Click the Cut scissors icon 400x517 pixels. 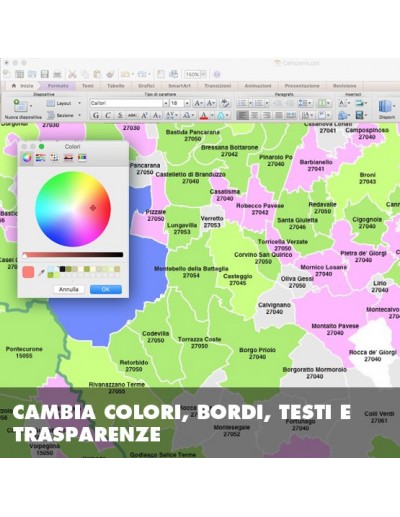pyautogui.click(x=72, y=74)
